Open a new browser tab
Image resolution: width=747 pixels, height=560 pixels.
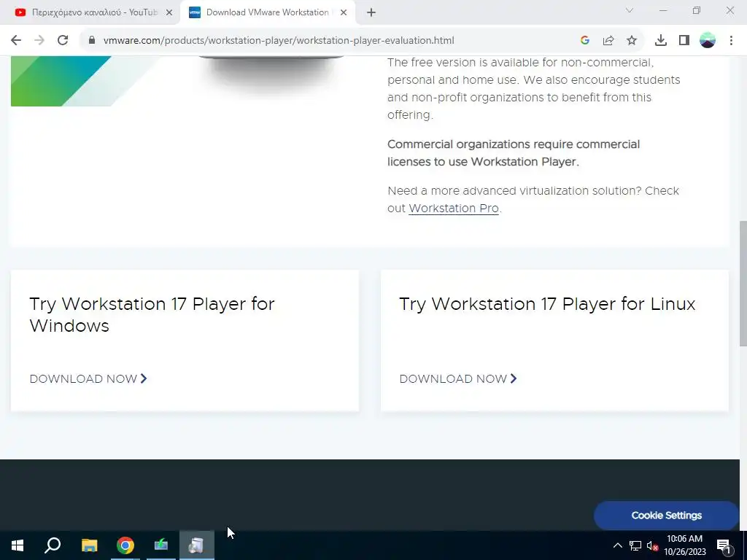(371, 12)
